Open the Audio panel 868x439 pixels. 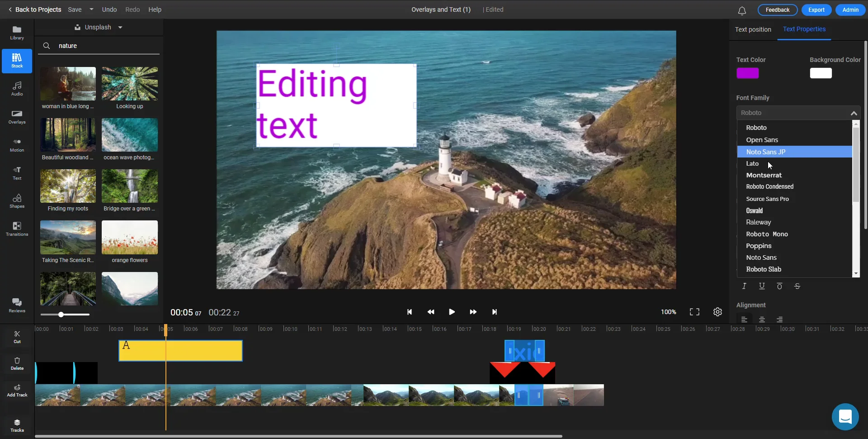[x=17, y=89]
